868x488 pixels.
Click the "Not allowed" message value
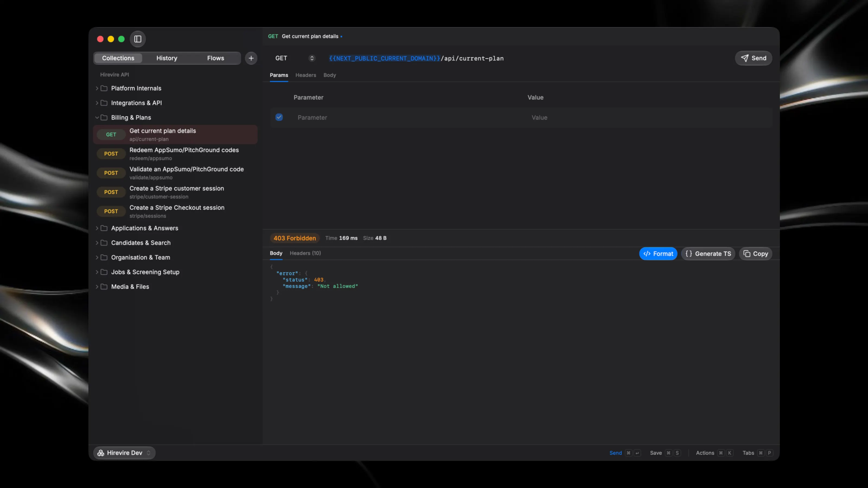[x=337, y=286]
